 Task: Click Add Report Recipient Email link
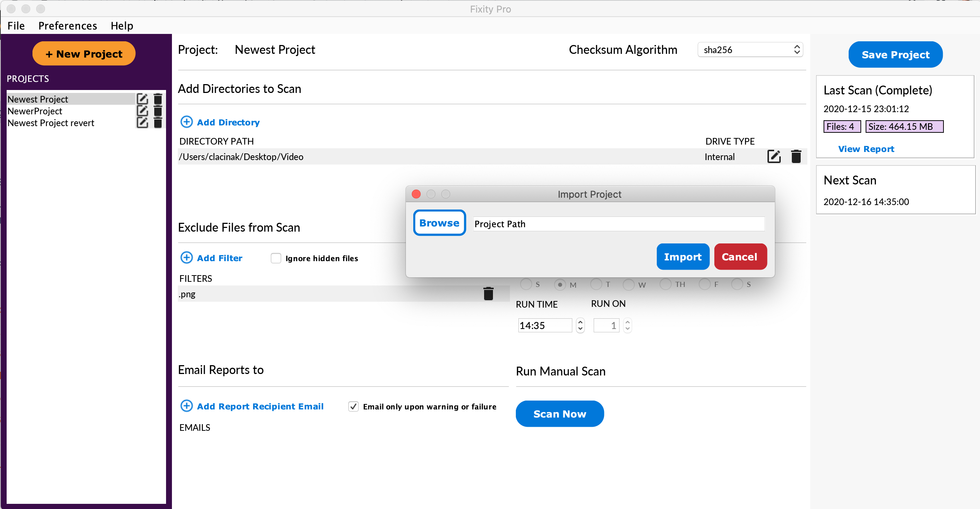pos(260,406)
